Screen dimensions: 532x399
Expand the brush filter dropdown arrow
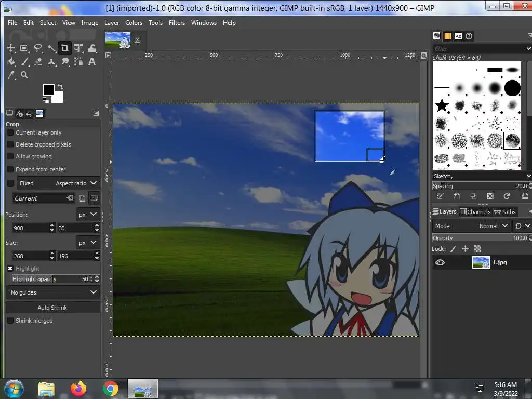click(x=528, y=48)
